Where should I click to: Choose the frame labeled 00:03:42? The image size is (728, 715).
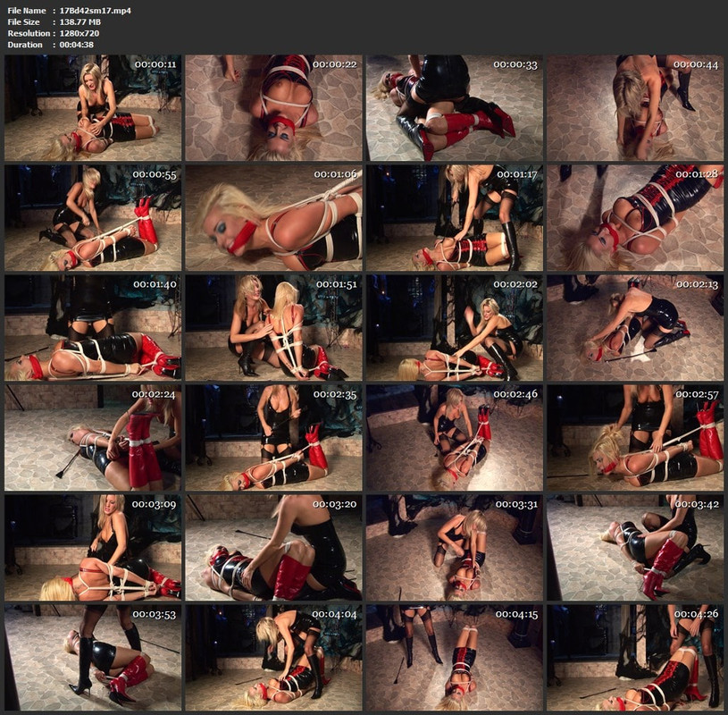[x=635, y=548]
